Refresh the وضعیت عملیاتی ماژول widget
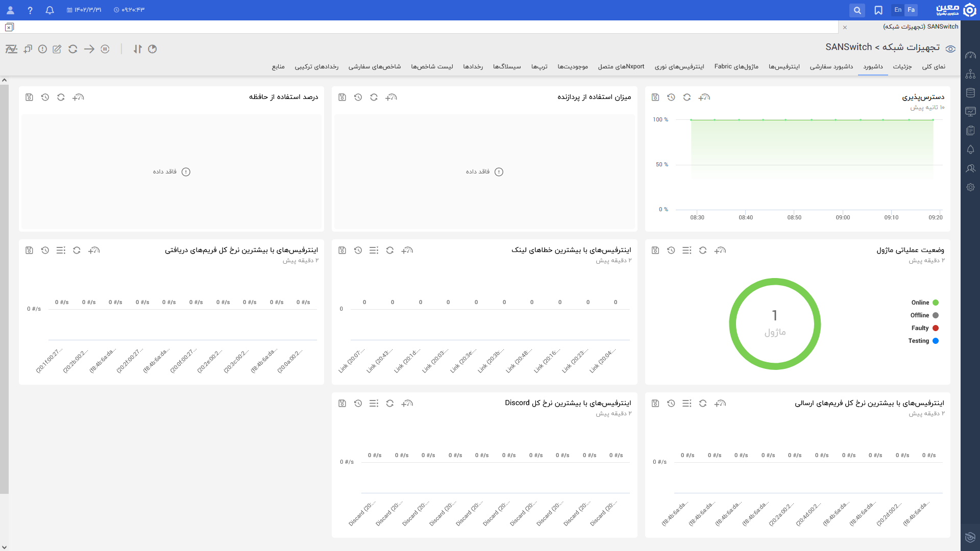Screen dimensions: 980x551 coord(703,250)
